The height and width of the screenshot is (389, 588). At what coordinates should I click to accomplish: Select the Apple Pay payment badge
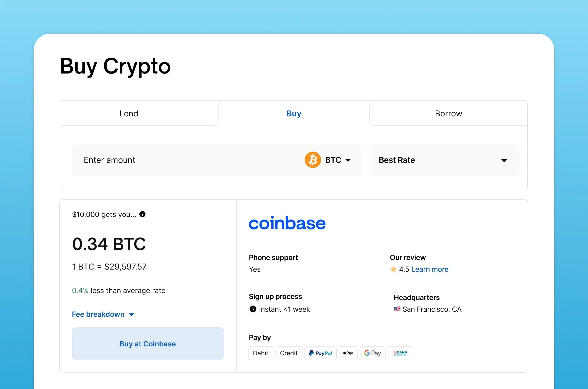click(x=348, y=353)
